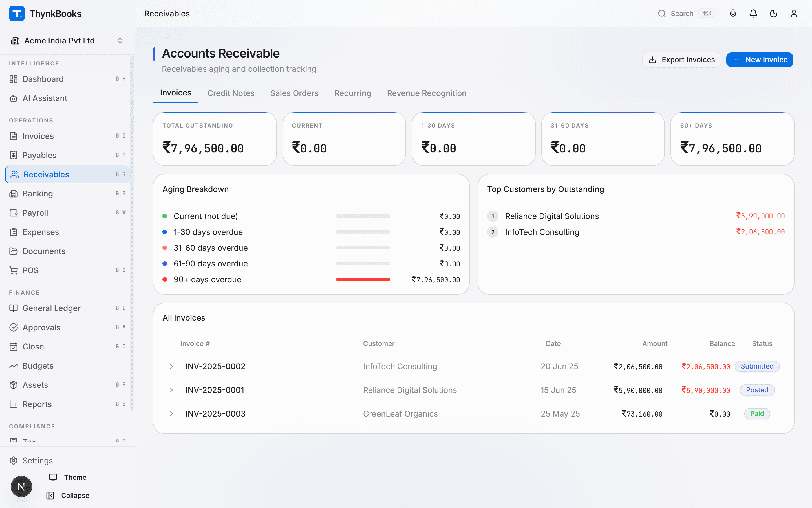
Task: Expand the INV-2025-0001 invoice row
Action: 171,390
